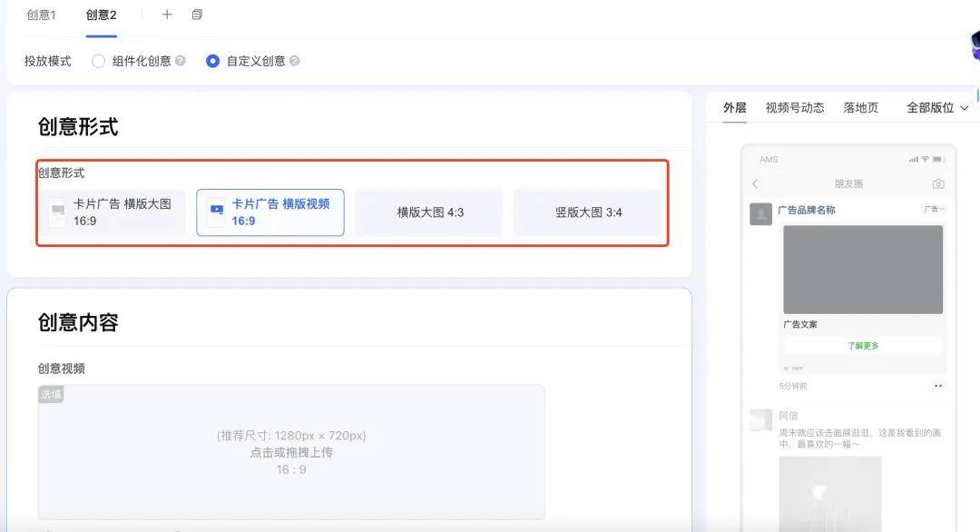This screenshot has width=980, height=532.
Task: Select the 自定义创意 radio button
Action: 212,62
